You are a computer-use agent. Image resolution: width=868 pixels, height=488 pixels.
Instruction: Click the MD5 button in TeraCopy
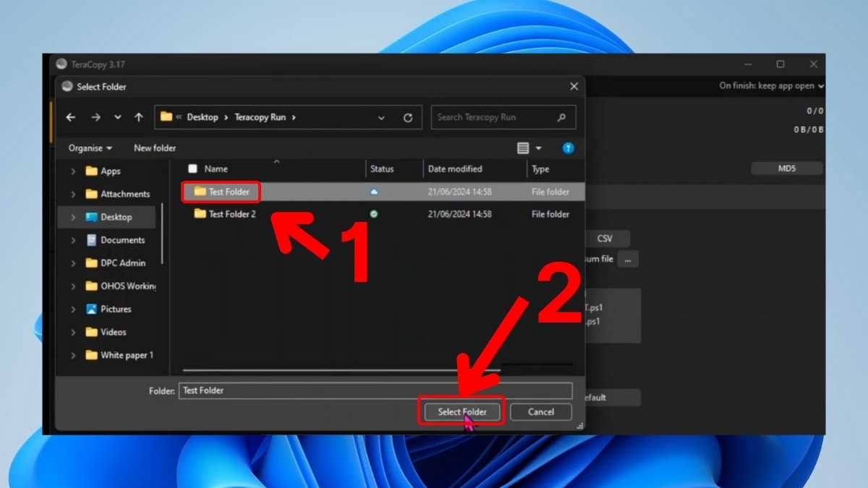[x=787, y=168]
